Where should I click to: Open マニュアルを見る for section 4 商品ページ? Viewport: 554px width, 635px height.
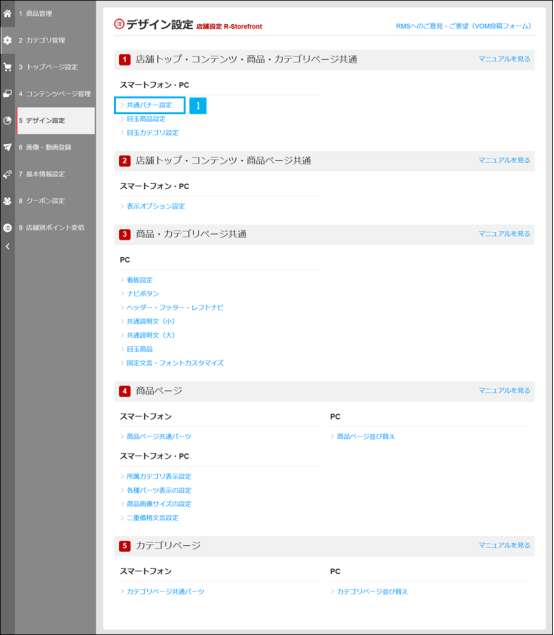pos(504,390)
